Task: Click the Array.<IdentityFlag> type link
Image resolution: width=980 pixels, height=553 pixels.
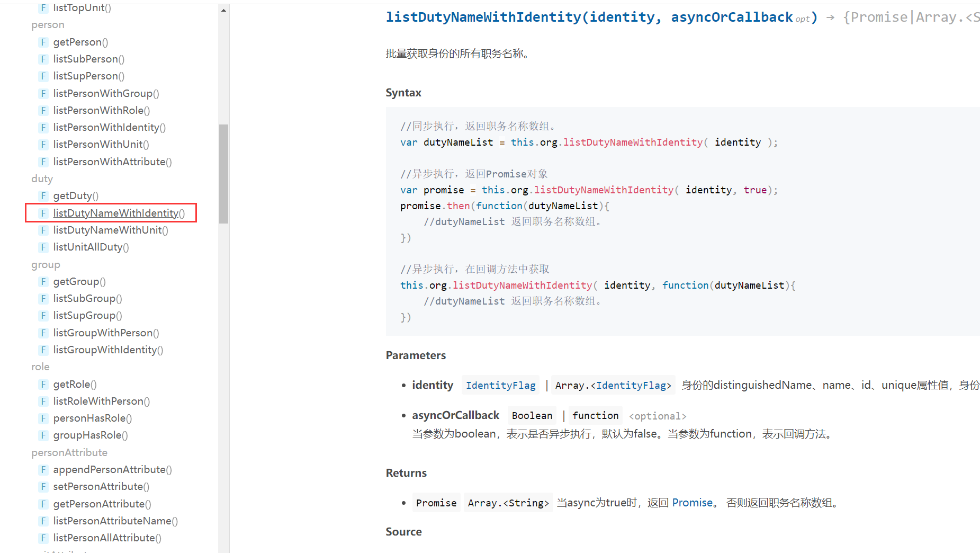Action: 613,386
